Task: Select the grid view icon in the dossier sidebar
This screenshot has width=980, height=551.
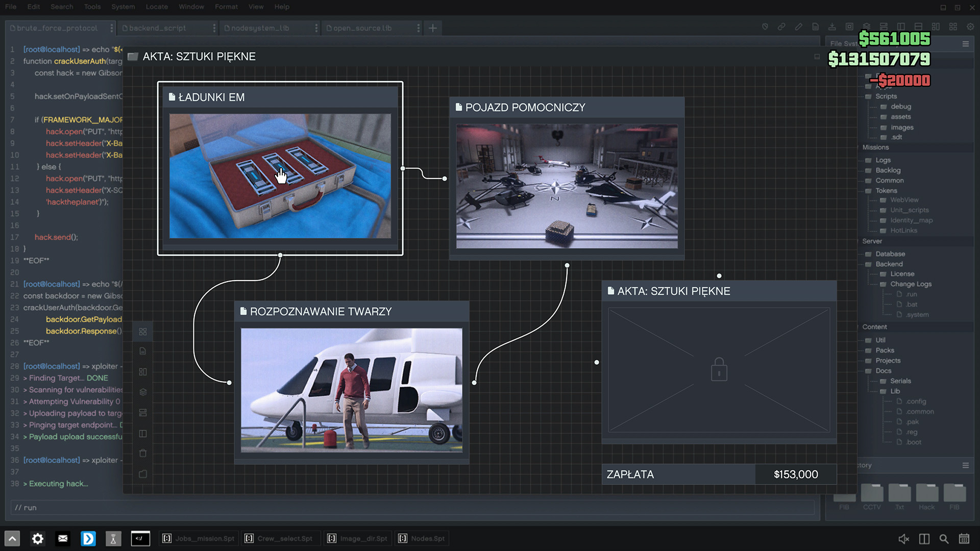Action: pos(143,332)
